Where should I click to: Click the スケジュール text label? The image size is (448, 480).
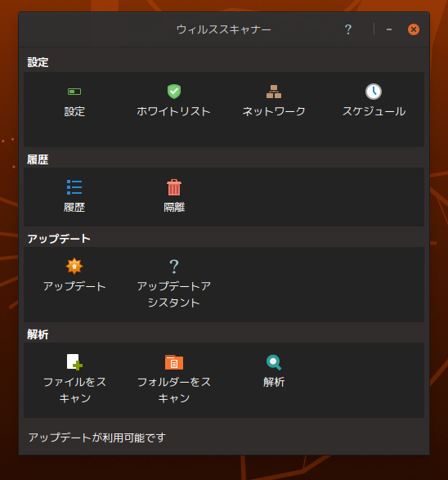374,111
